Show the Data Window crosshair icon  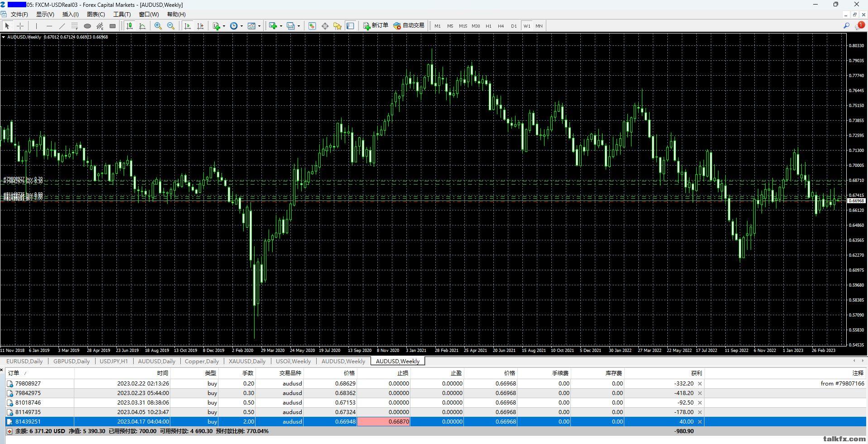[x=325, y=26]
